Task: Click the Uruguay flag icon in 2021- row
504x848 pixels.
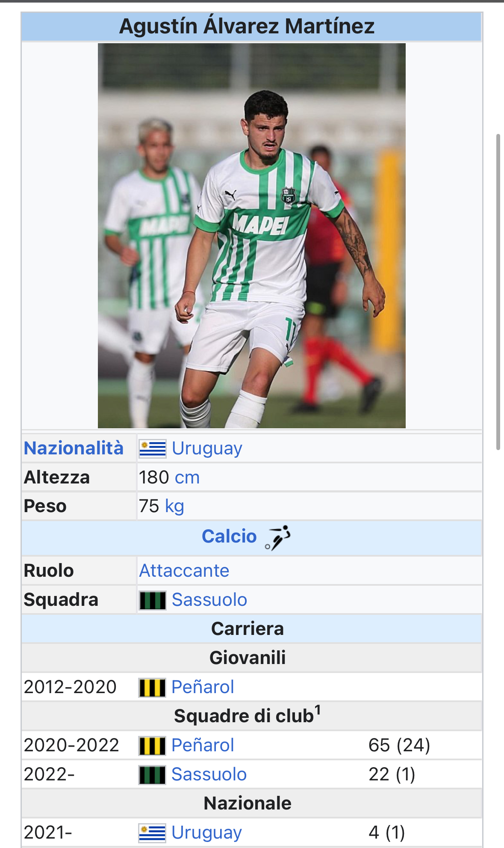Action: tap(152, 833)
